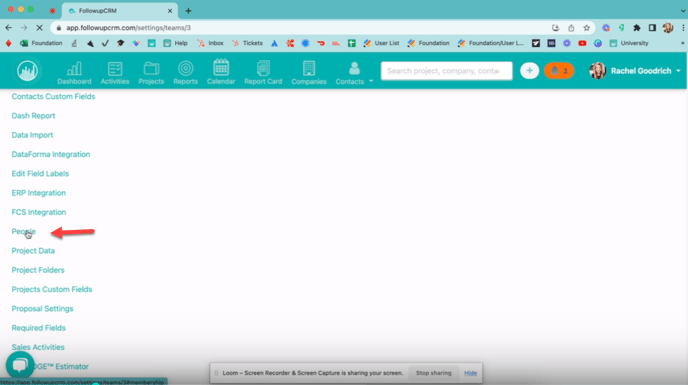Open Sales Activities settings
The image size is (688, 385).
(x=38, y=347)
